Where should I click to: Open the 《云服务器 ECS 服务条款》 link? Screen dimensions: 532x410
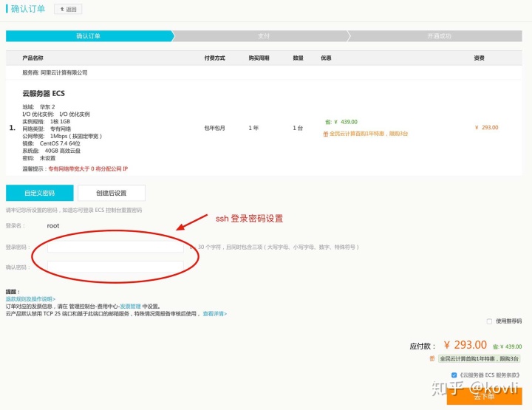point(490,375)
